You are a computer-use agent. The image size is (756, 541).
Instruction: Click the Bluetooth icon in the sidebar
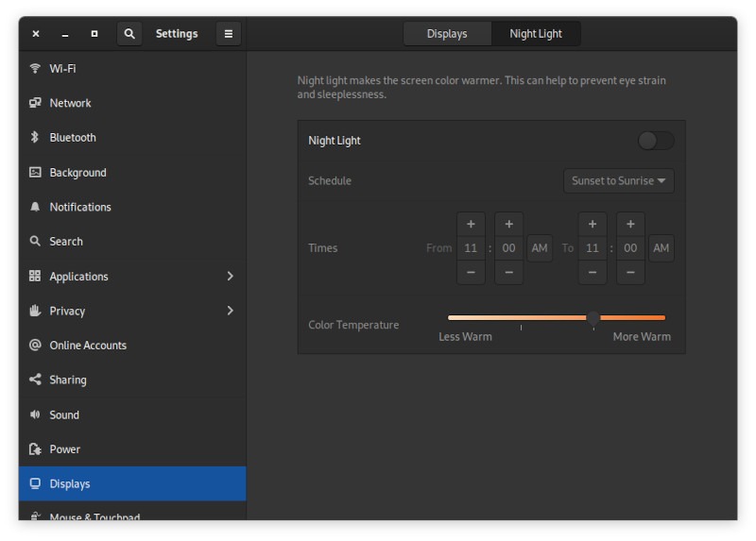tap(35, 138)
